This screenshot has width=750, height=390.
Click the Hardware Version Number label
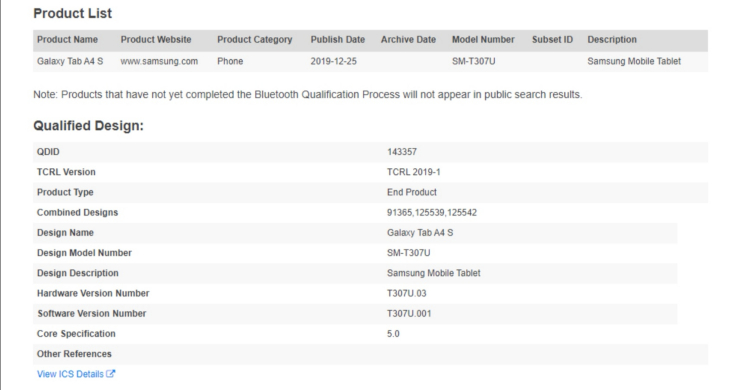[x=93, y=293]
